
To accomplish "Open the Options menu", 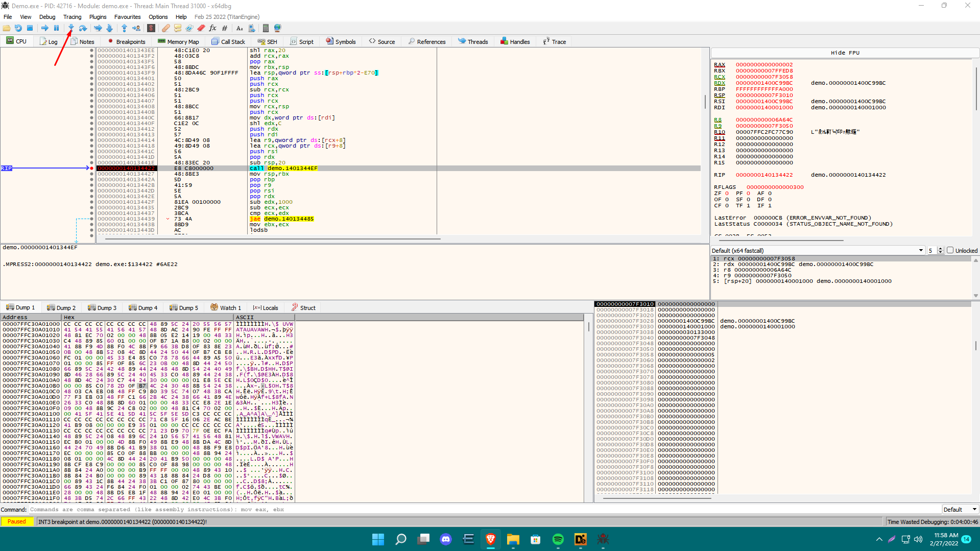I will (158, 17).
